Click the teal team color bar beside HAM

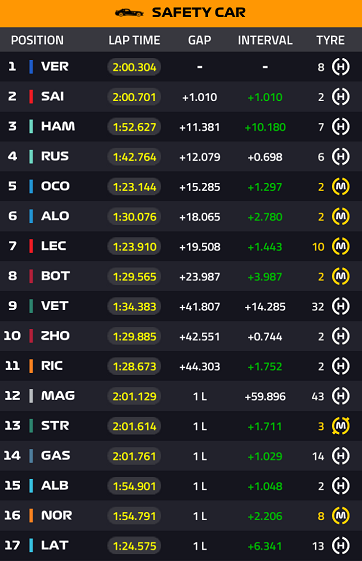(x=31, y=127)
